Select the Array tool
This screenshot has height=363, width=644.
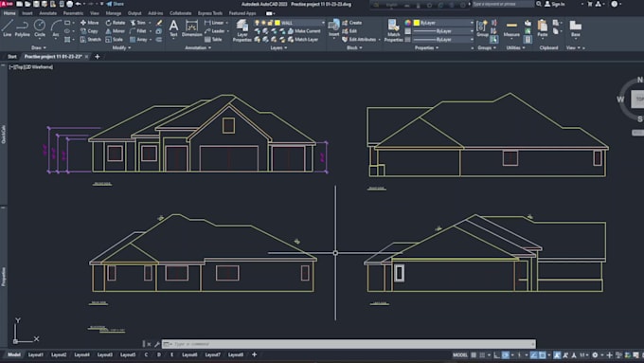pos(139,40)
